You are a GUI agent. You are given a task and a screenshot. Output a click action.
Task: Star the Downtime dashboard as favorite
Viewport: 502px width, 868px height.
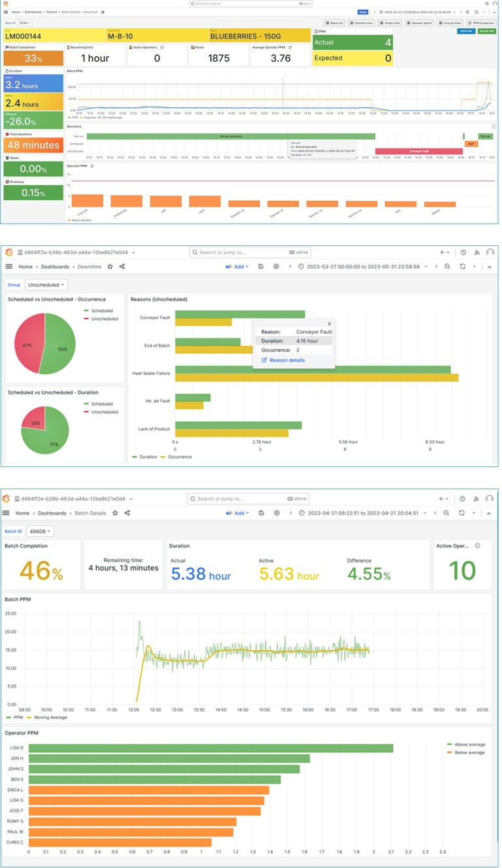coord(110,267)
